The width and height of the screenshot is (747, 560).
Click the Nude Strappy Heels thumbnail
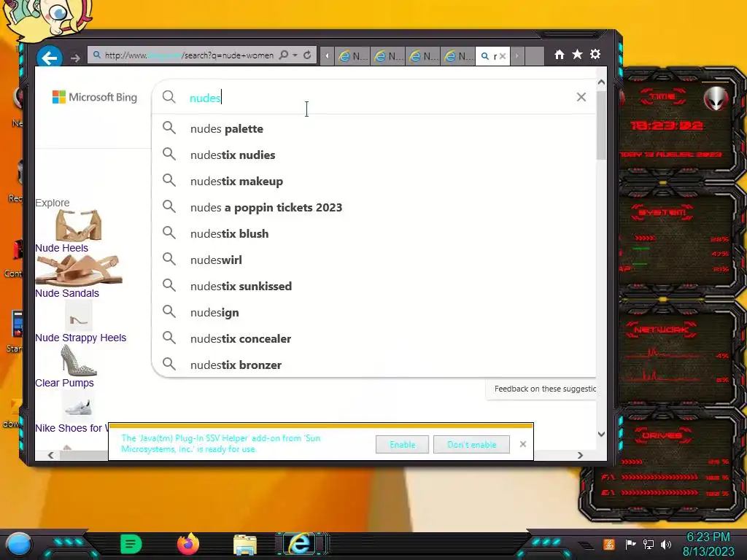(78, 316)
